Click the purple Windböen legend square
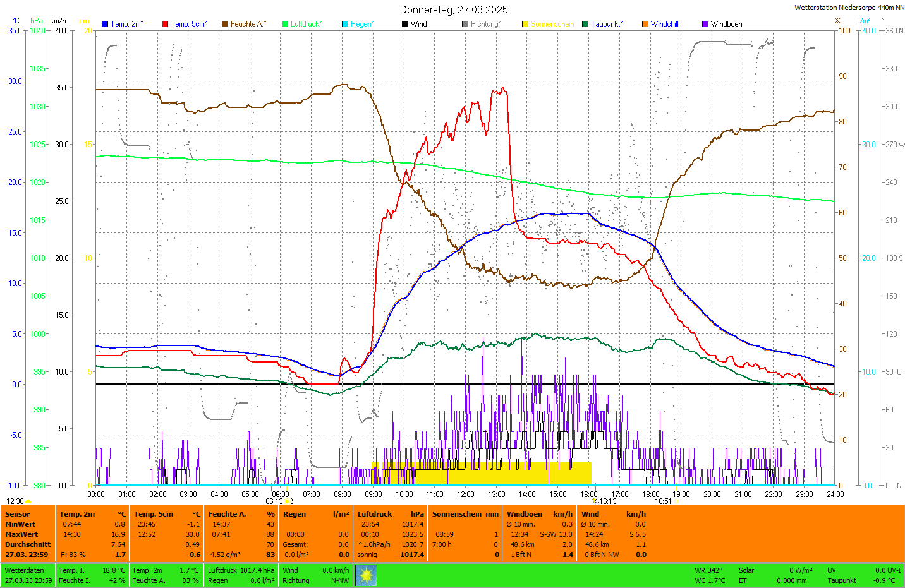This screenshot has width=905, height=588. coord(705,24)
